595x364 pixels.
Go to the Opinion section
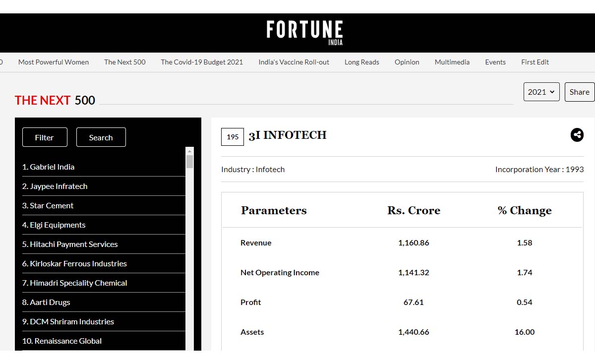(x=407, y=62)
